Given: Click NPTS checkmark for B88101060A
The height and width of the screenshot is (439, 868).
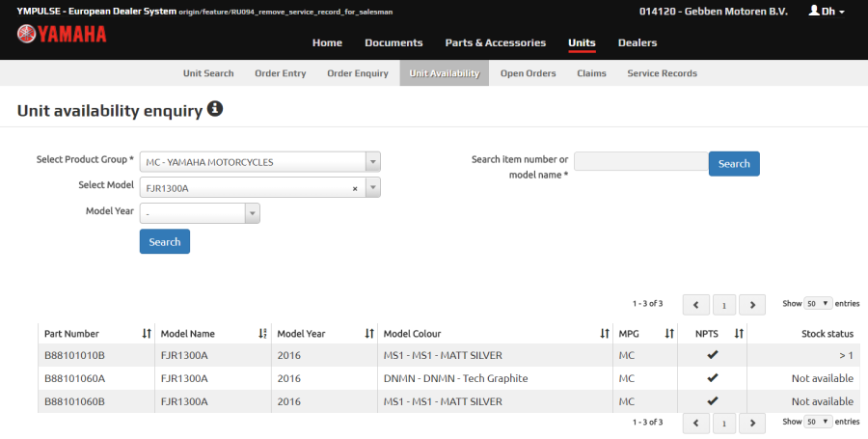Looking at the screenshot, I should coord(713,378).
